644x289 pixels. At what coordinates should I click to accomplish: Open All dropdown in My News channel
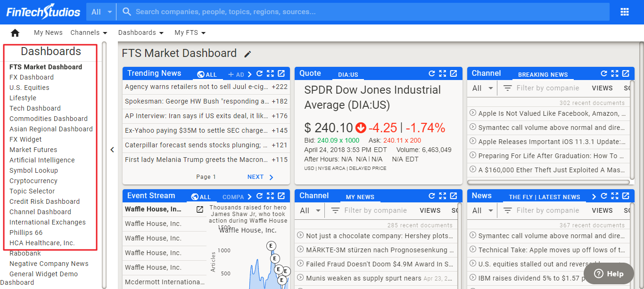[311, 211]
